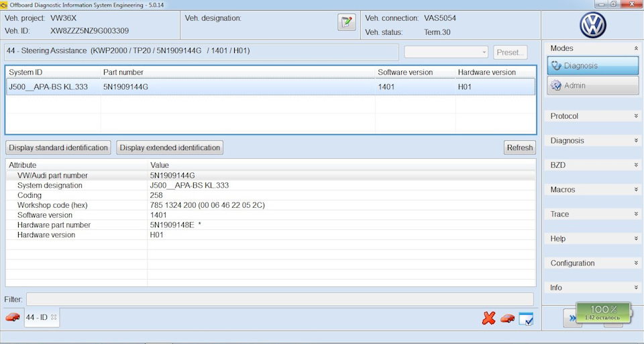This screenshot has height=344, width=644.
Task: Click the Term.30 vehicle status value
Action: click(437, 32)
